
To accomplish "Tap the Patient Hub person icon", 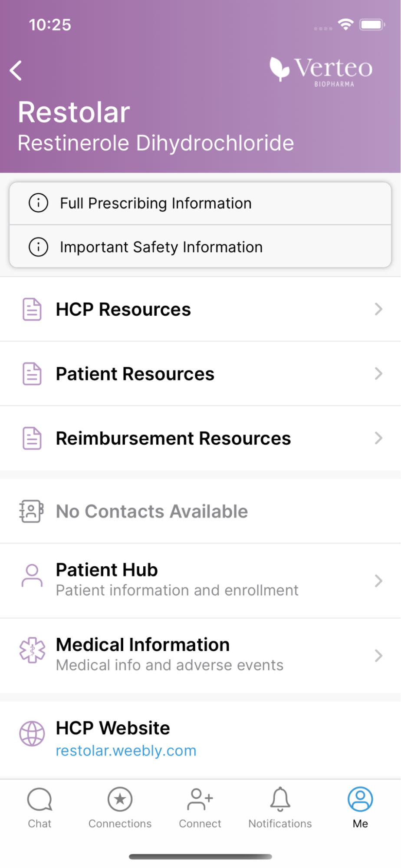I will [x=32, y=576].
